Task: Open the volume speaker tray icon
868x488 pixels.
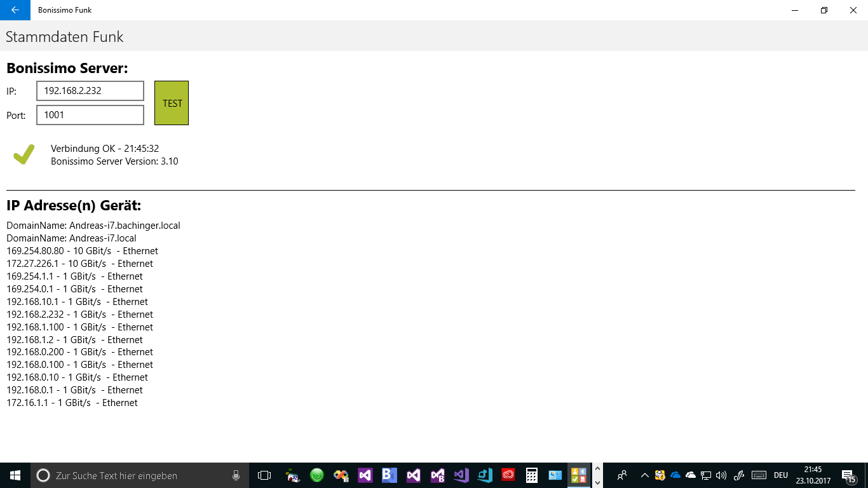Action: point(721,475)
